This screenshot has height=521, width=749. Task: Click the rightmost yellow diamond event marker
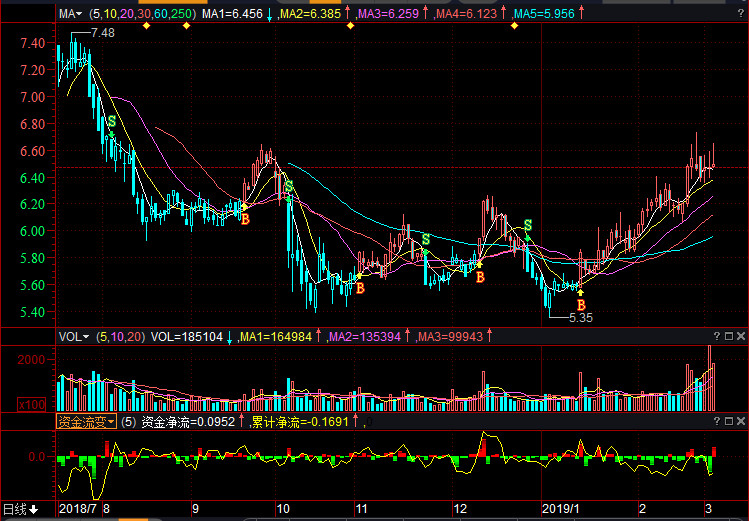click(x=514, y=26)
